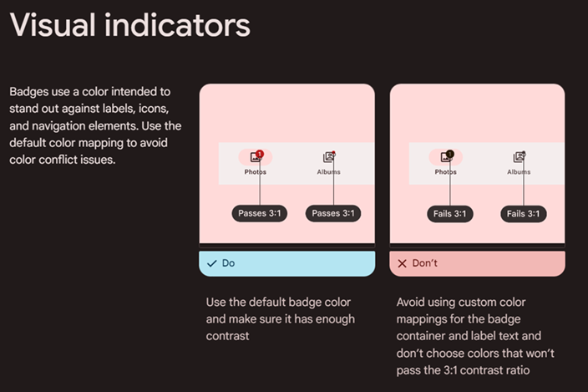The width and height of the screenshot is (588, 392).
Task: Click the blue Do banner
Action: 286,263
